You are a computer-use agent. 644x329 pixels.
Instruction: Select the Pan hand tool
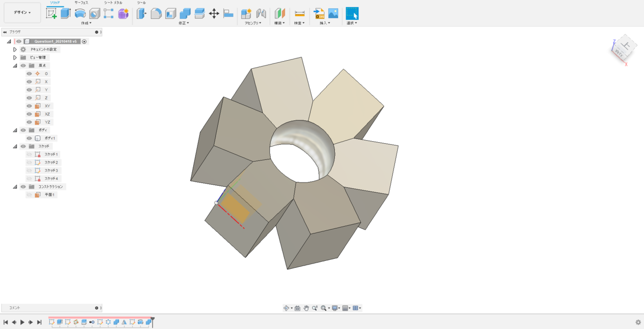point(306,308)
